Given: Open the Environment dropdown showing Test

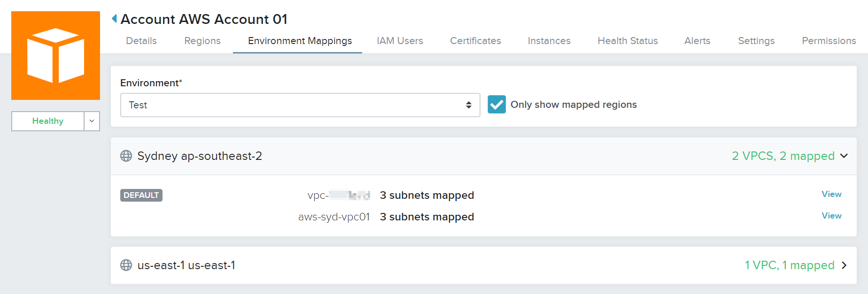Looking at the screenshot, I should tap(300, 105).
